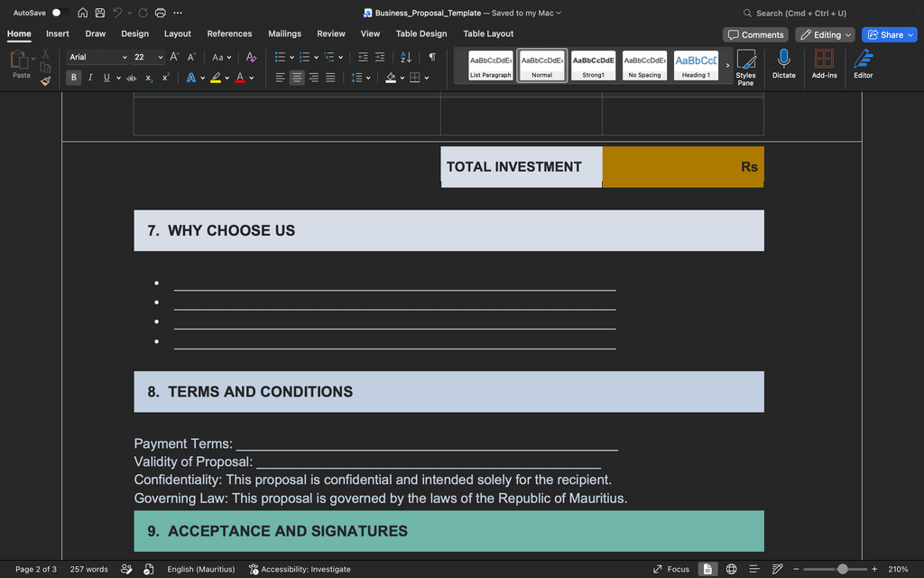This screenshot has width=924, height=578.
Task: Toggle Center alignment
Action: click(x=297, y=78)
